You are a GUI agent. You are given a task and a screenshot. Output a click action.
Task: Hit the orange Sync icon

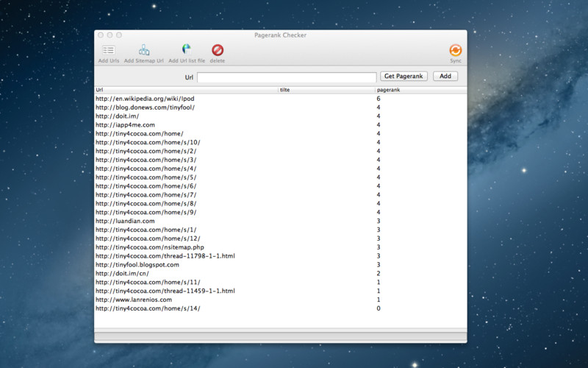(456, 51)
